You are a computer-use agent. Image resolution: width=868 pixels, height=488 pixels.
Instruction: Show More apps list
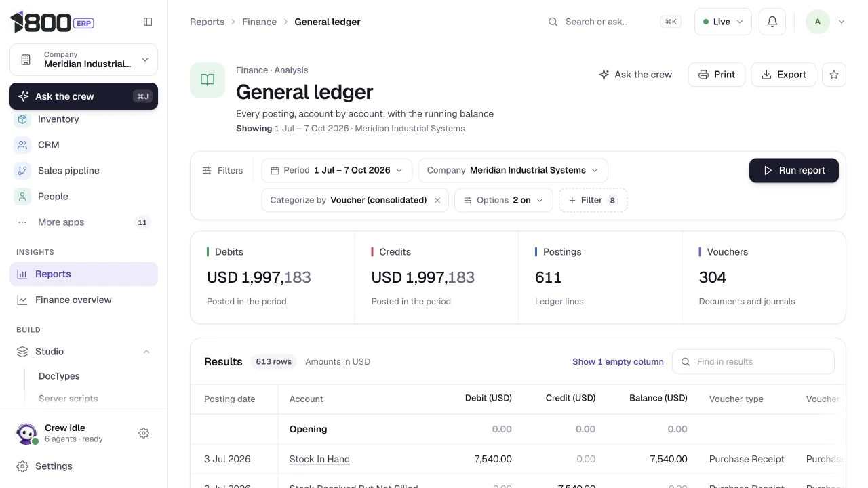(x=83, y=222)
